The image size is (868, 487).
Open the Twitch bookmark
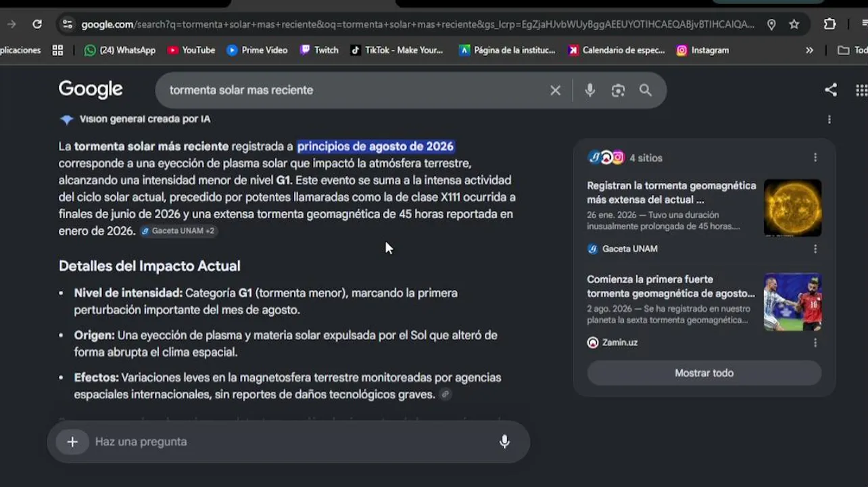tap(319, 50)
